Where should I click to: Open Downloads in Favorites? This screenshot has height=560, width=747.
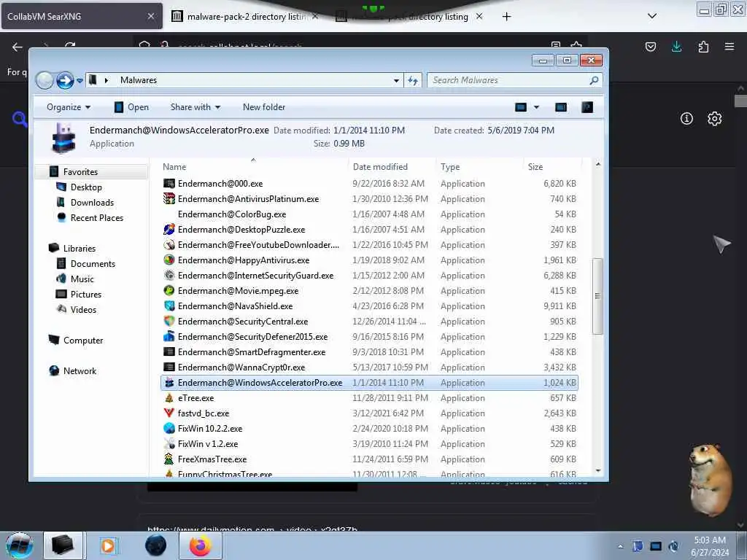click(92, 203)
